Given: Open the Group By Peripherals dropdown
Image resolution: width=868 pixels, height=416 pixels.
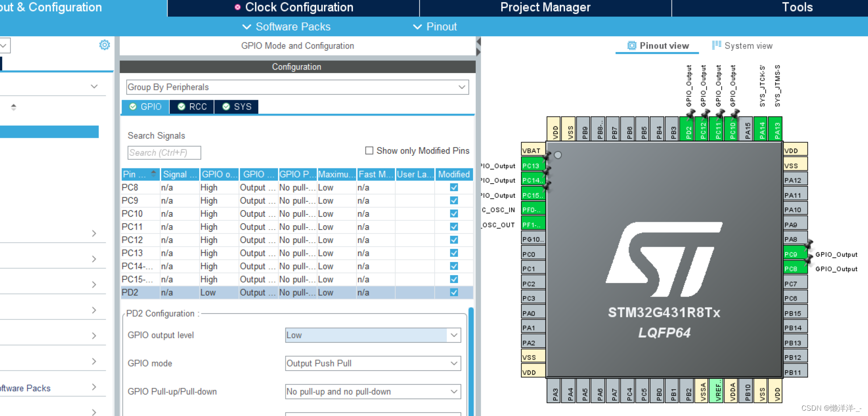Looking at the screenshot, I should (297, 87).
